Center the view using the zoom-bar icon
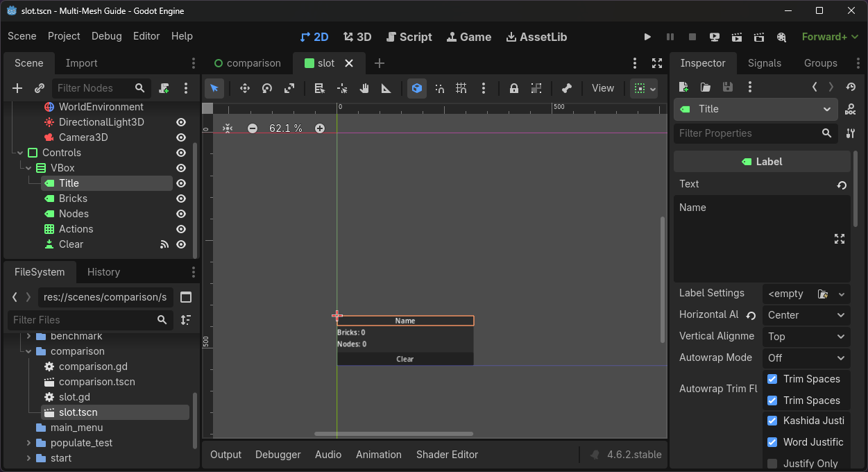This screenshot has height=472, width=868. [228, 128]
